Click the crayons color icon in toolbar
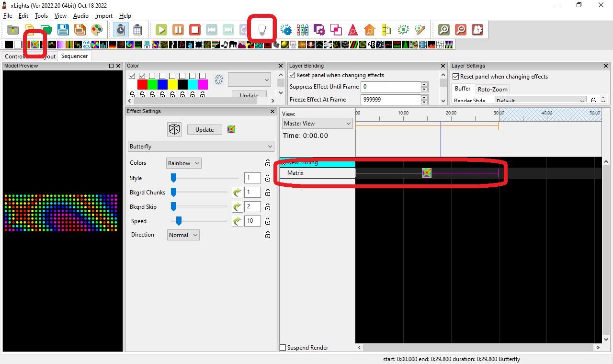613x364 pixels. (303, 30)
